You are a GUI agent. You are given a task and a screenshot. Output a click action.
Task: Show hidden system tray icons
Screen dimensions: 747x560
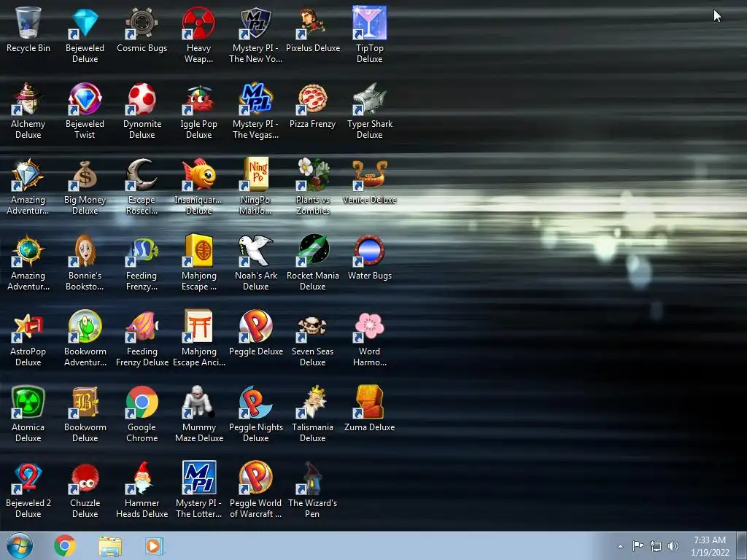tap(620, 546)
